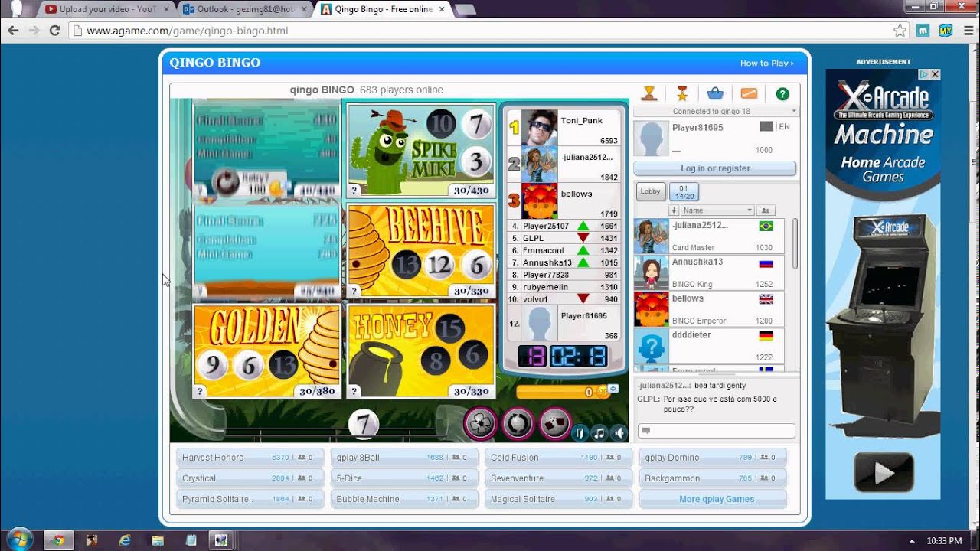Click the exit door icon in game
The width and height of the screenshot is (980, 551).
pyautogui.click(x=580, y=434)
